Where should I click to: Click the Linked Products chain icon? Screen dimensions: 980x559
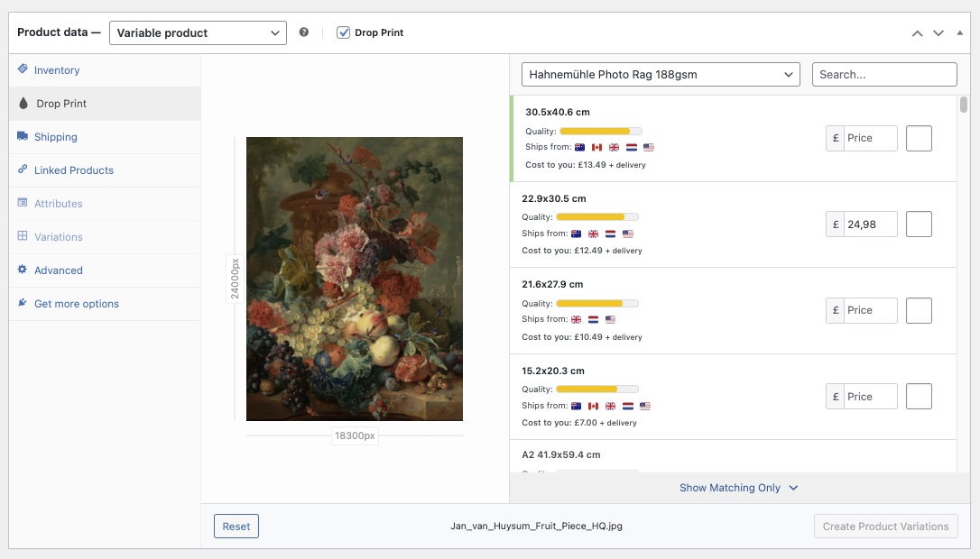(23, 169)
